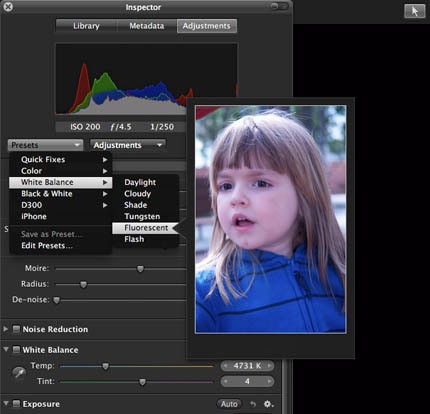Click the De-noise slider handle
The image size is (430, 414).
[57, 300]
